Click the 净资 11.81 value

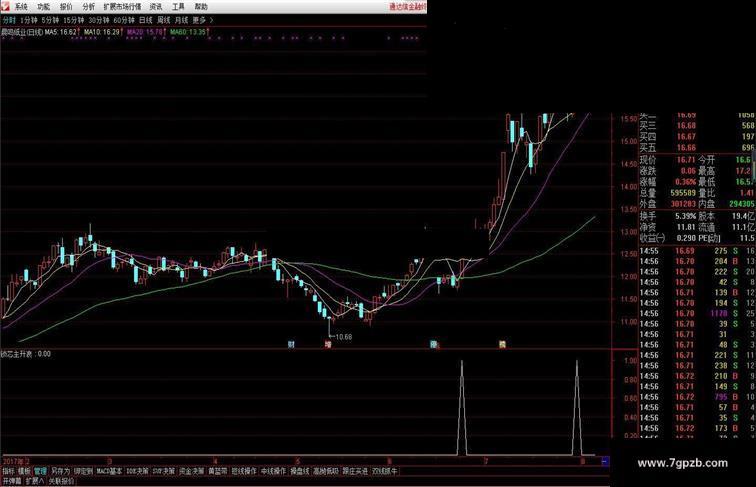coord(686,227)
